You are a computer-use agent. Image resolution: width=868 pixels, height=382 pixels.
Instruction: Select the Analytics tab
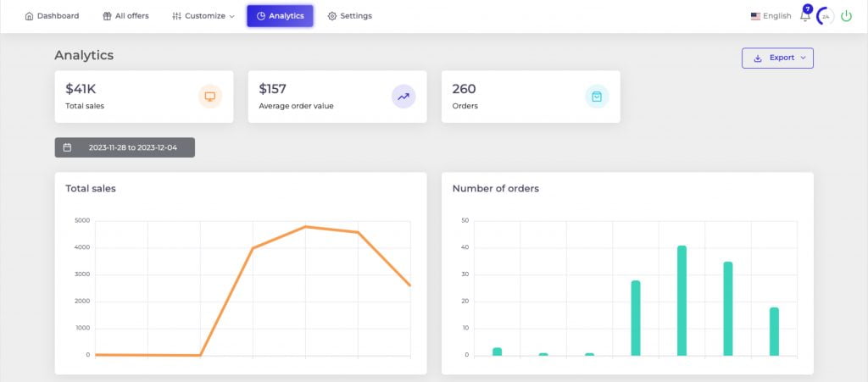click(x=280, y=16)
